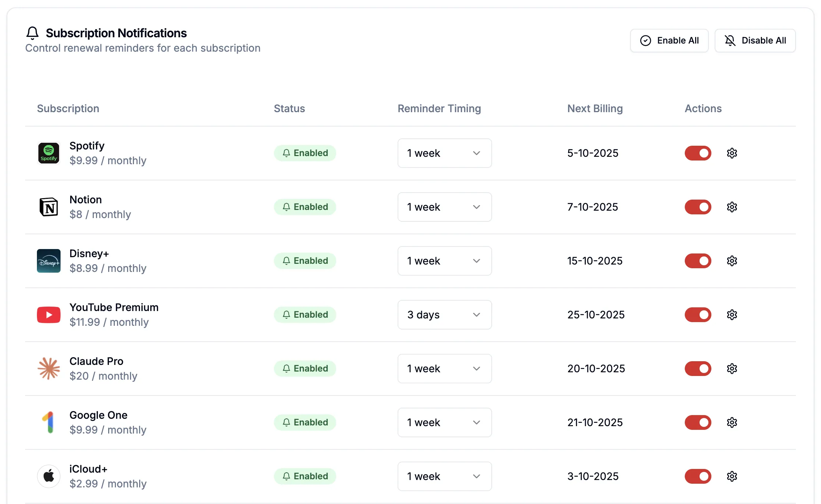
Task: Click the Spotify app logo
Action: pos(49,153)
